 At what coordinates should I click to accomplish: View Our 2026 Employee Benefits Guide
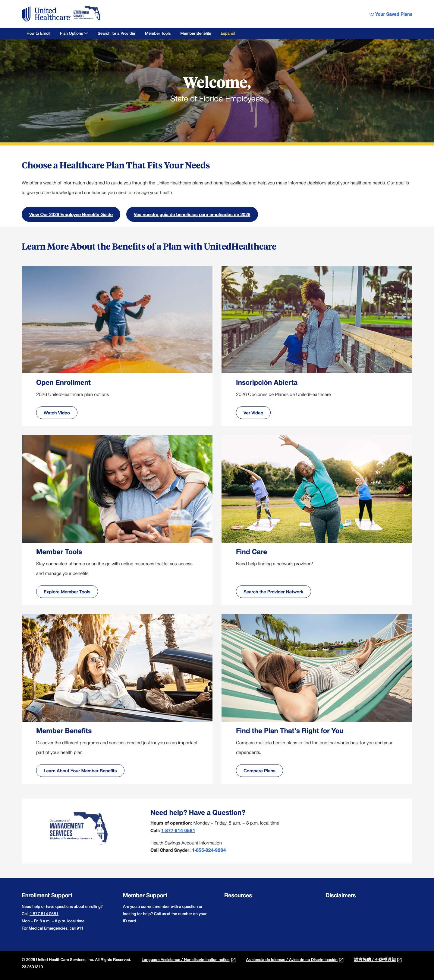[71, 214]
